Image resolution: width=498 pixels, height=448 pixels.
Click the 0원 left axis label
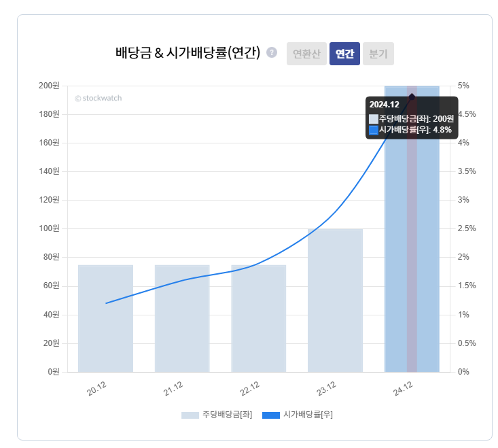point(54,372)
